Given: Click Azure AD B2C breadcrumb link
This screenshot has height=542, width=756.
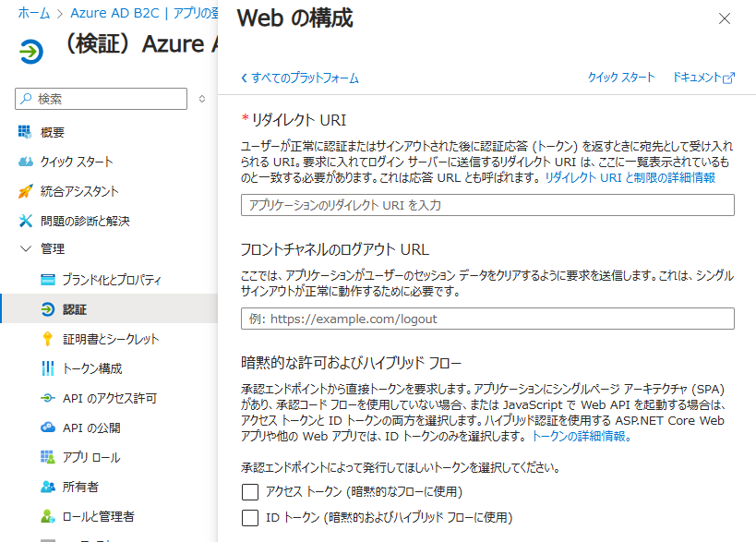Looking at the screenshot, I should coord(114,13).
